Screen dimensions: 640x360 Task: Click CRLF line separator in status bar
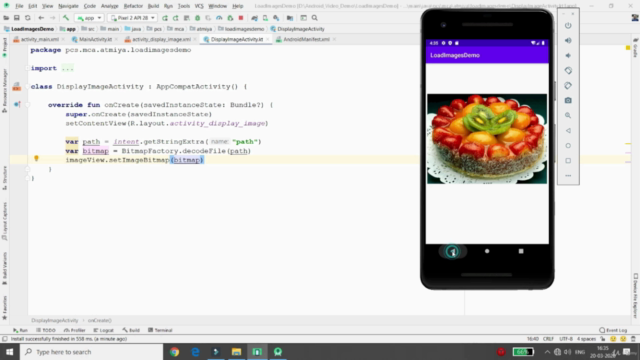(548, 339)
